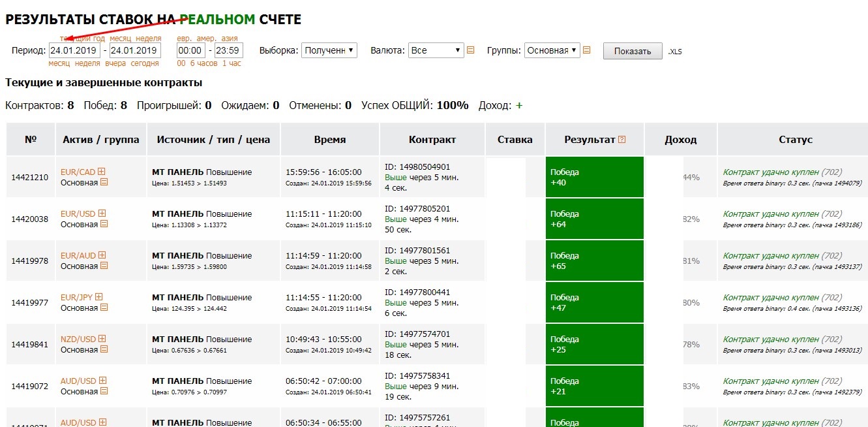The image size is (868, 427).
Task: Download the .XLS export link
Action: pos(675,52)
